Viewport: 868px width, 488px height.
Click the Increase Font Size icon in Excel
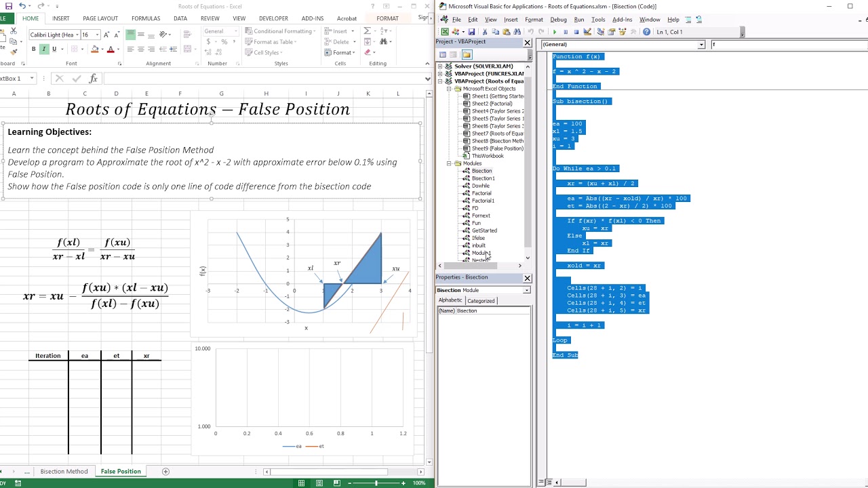point(106,35)
